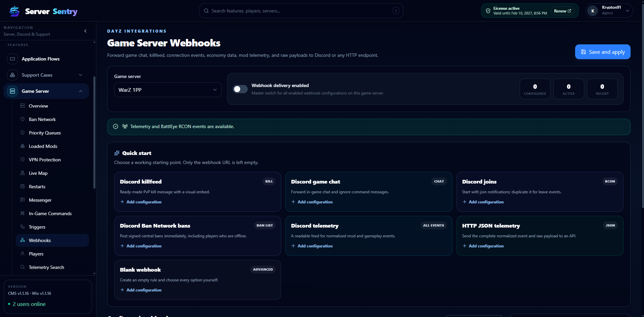Image resolution: width=644 pixels, height=317 pixels.
Task: Click the Application Flows icon in sidebar
Action: pos(12,59)
